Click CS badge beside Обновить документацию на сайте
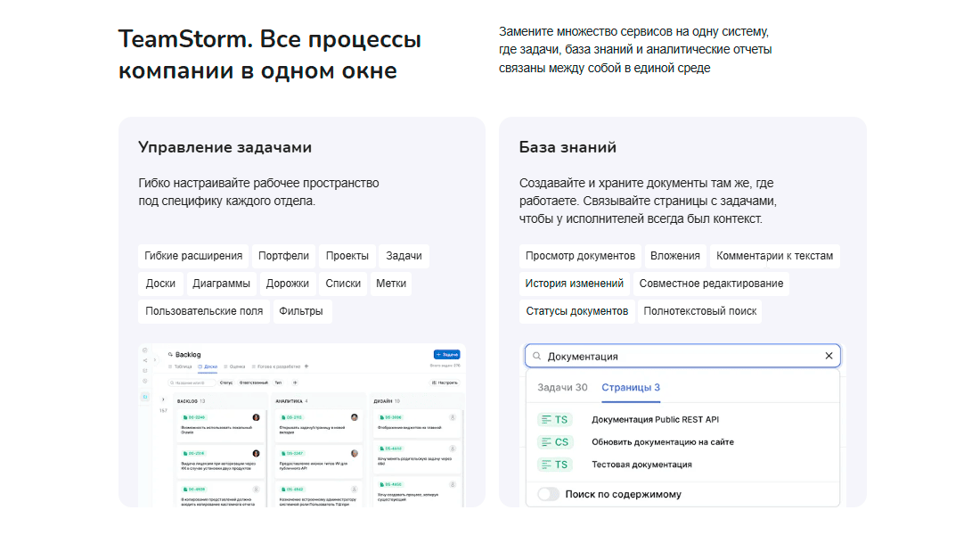Image resolution: width=980 pixels, height=535 pixels. pyautogui.click(x=555, y=442)
